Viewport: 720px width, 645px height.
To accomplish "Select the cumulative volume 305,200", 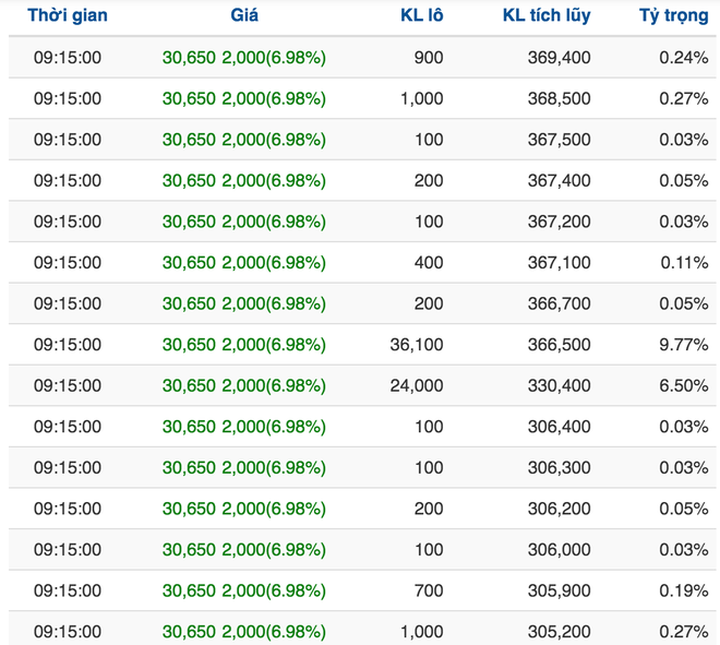I will 559,632.
